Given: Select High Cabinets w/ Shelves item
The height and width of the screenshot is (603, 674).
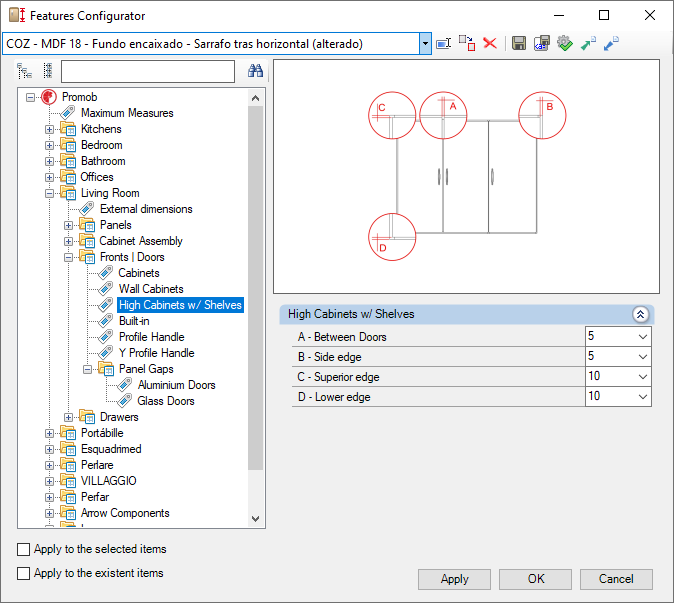Looking at the screenshot, I should click(x=181, y=305).
